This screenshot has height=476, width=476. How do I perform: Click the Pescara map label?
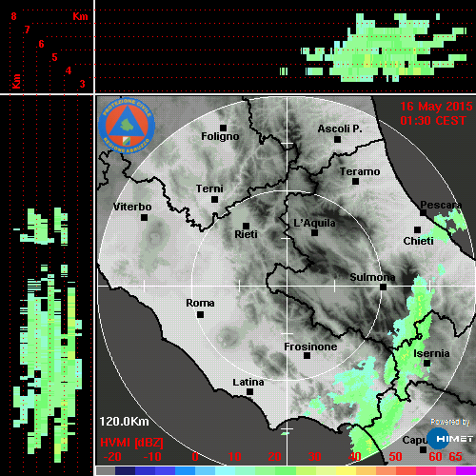[441, 205]
